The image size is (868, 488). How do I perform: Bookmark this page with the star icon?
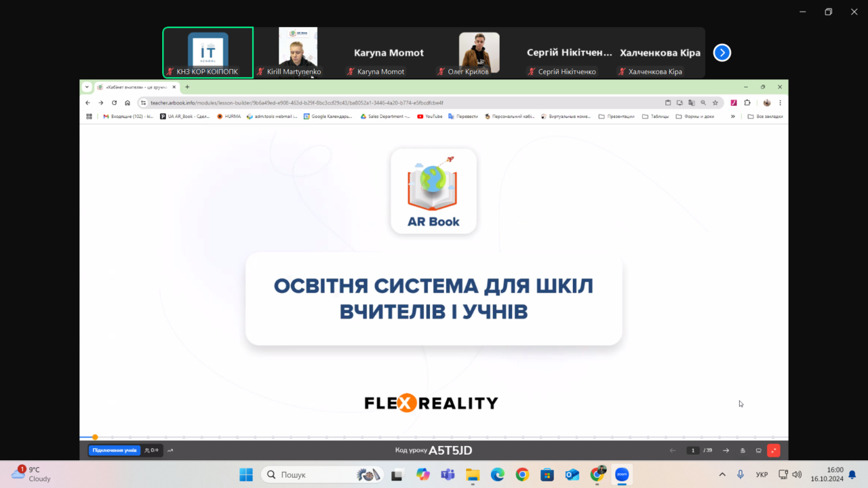pos(715,103)
